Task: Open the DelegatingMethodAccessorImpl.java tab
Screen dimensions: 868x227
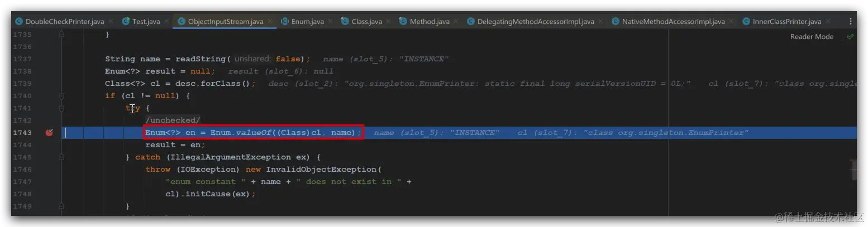Action: 536,22
